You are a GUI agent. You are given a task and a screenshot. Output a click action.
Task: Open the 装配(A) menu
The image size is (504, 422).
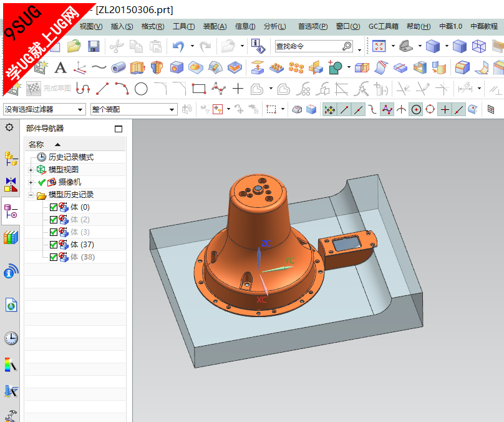(x=215, y=26)
